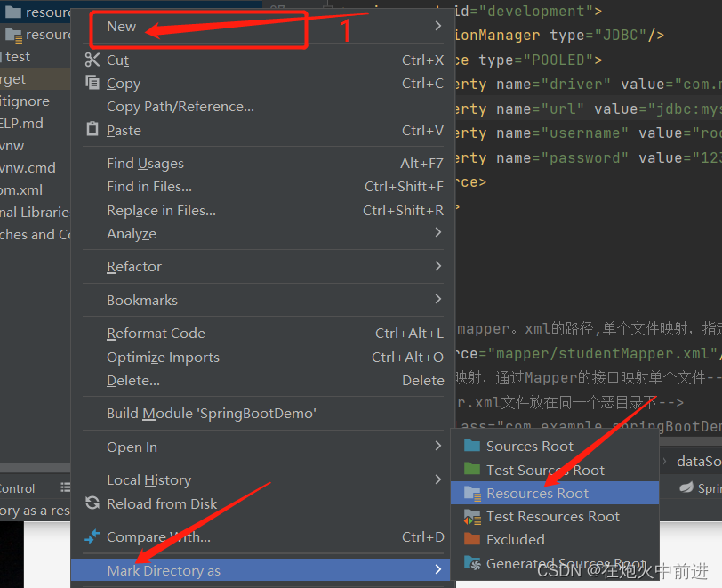Expand the New submenu arrow
722x588 pixels.
point(437,26)
